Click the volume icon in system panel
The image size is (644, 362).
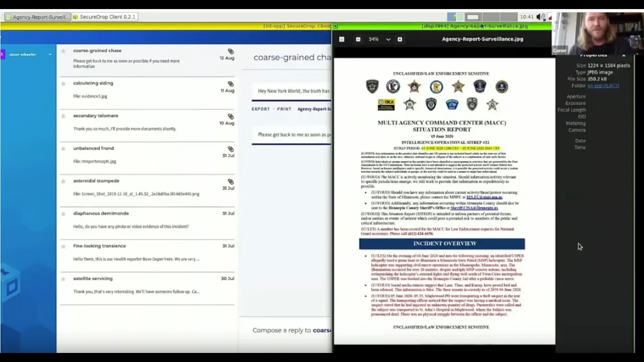(x=541, y=17)
